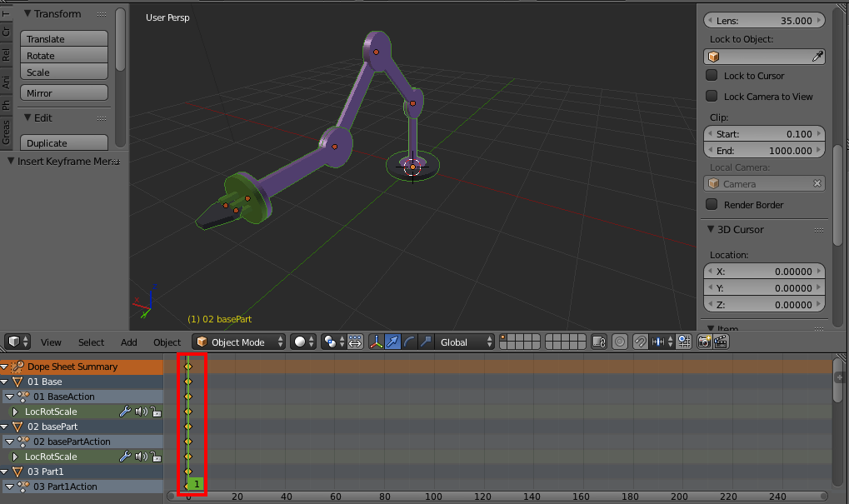Collapse the Dope Sheet Summary row

(x=4, y=367)
